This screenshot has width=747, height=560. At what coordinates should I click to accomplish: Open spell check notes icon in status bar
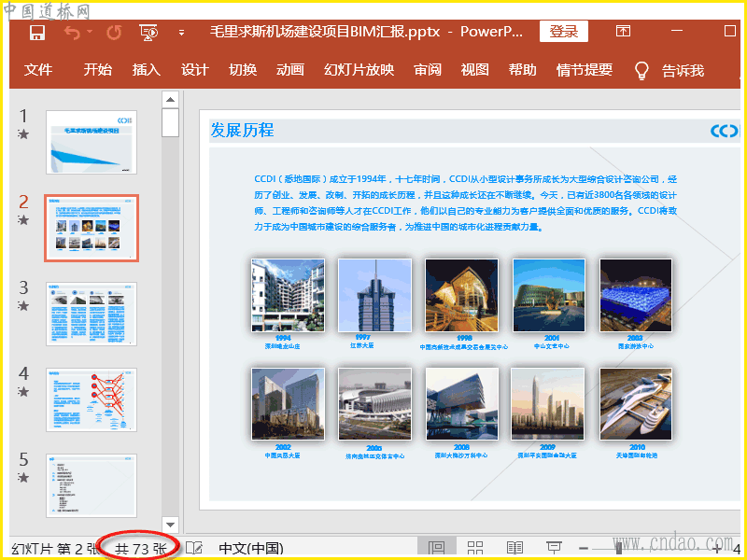(194, 548)
